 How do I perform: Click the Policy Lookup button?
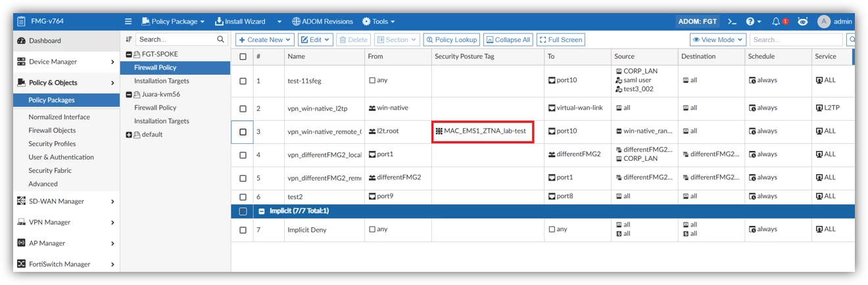451,40
